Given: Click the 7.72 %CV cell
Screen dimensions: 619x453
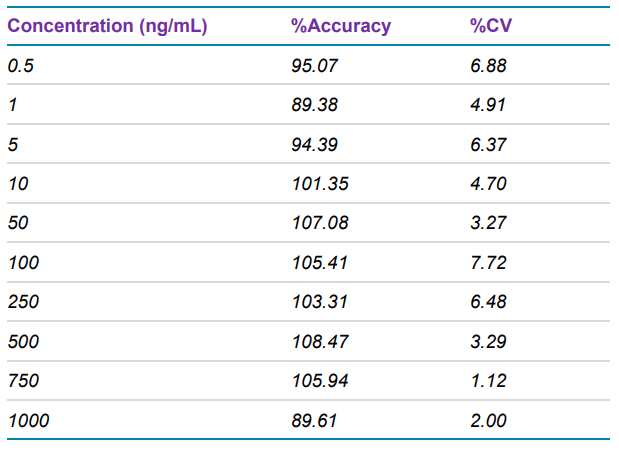Looking at the screenshot, I should pyautogui.click(x=488, y=263).
